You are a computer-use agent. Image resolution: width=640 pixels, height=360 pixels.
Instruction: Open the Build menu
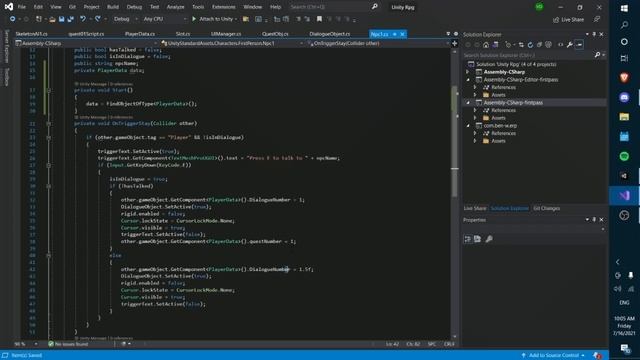click(113, 7)
